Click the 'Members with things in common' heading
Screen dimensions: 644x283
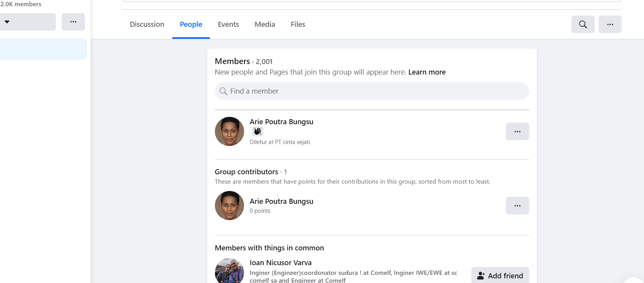(x=269, y=248)
